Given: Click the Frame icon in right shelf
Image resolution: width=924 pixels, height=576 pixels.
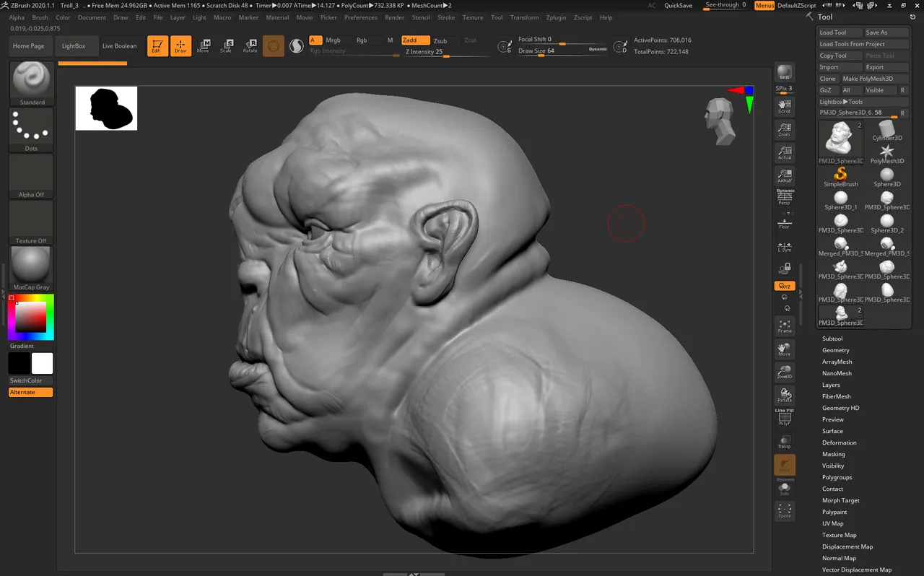Looking at the screenshot, I should [785, 326].
